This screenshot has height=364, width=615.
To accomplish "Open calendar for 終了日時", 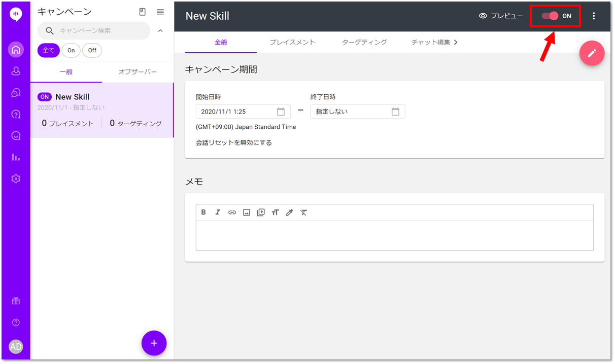I will pyautogui.click(x=395, y=112).
